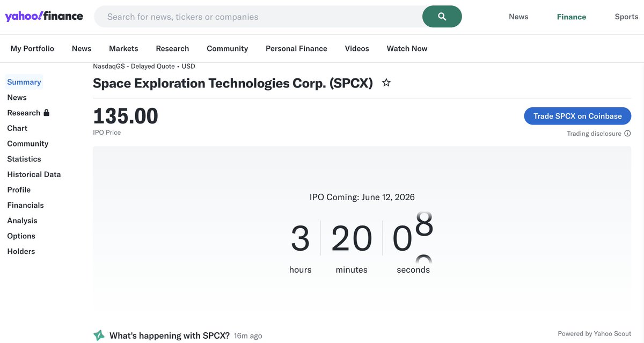Image resolution: width=644 pixels, height=343 pixels.
Task: Open the Finance link in top header
Action: 572,17
